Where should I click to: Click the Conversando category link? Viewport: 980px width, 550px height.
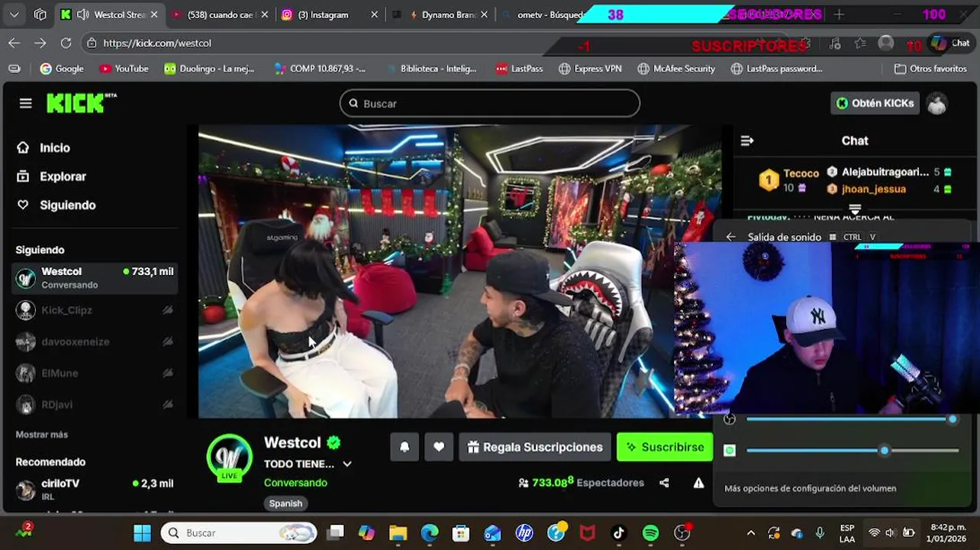[295, 483]
